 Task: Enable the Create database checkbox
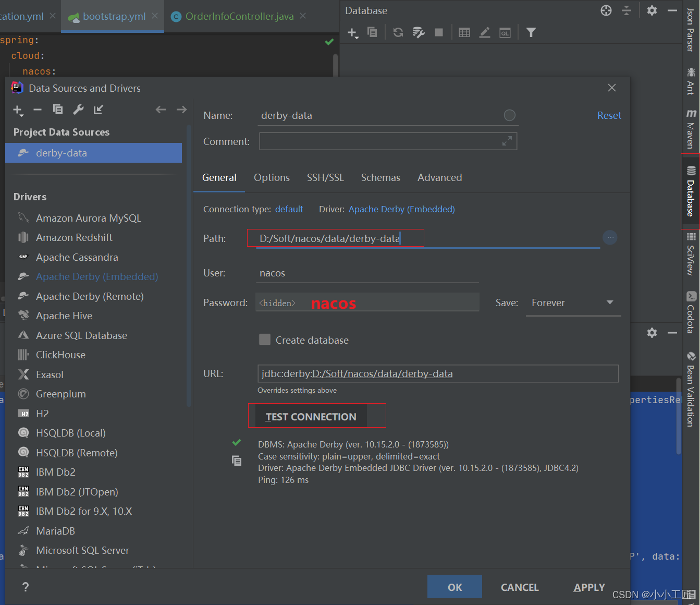(265, 340)
